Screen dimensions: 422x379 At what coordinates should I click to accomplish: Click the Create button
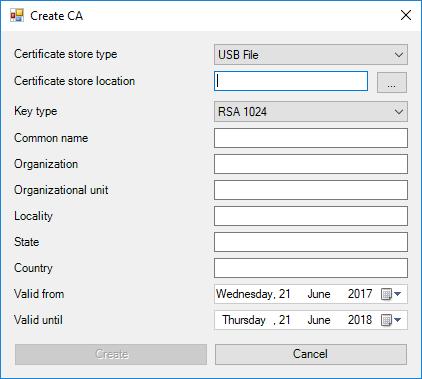pyautogui.click(x=111, y=354)
